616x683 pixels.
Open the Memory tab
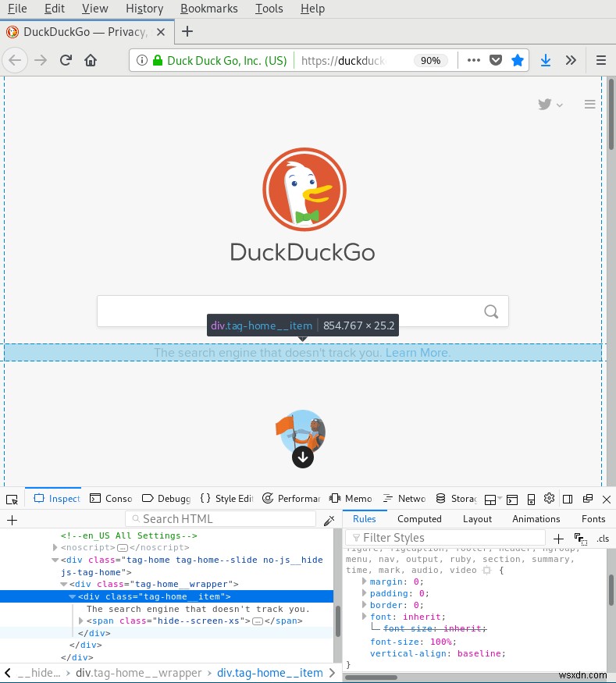351,499
